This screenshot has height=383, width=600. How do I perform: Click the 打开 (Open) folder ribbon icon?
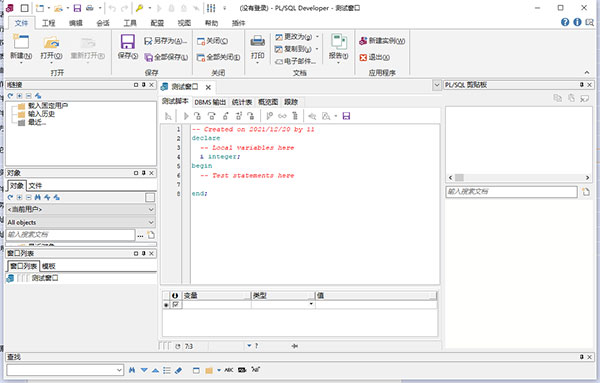point(51,42)
